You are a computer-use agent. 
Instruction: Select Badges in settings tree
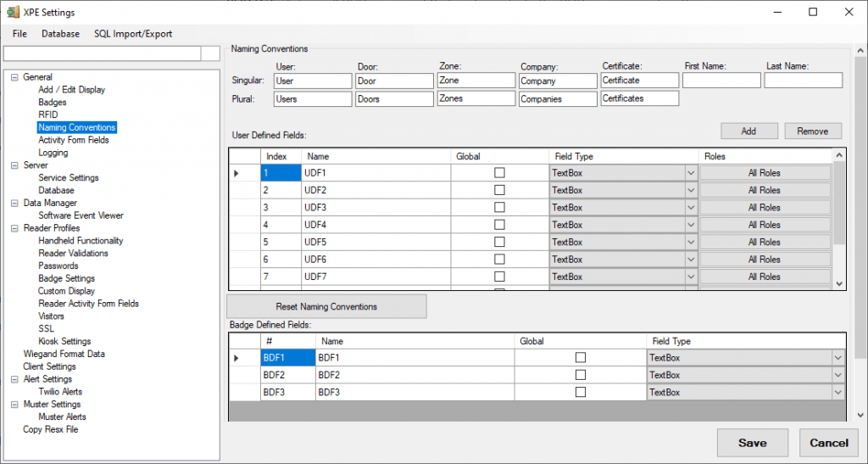pyautogui.click(x=52, y=103)
